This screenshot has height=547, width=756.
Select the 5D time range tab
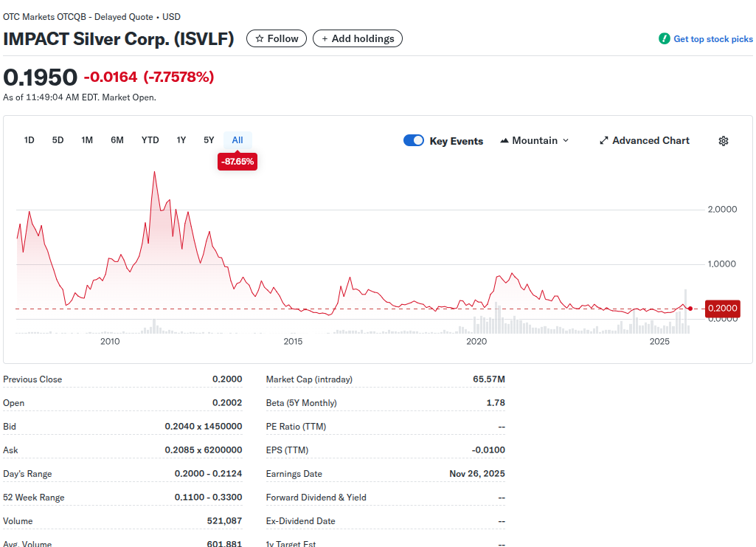pyautogui.click(x=58, y=140)
